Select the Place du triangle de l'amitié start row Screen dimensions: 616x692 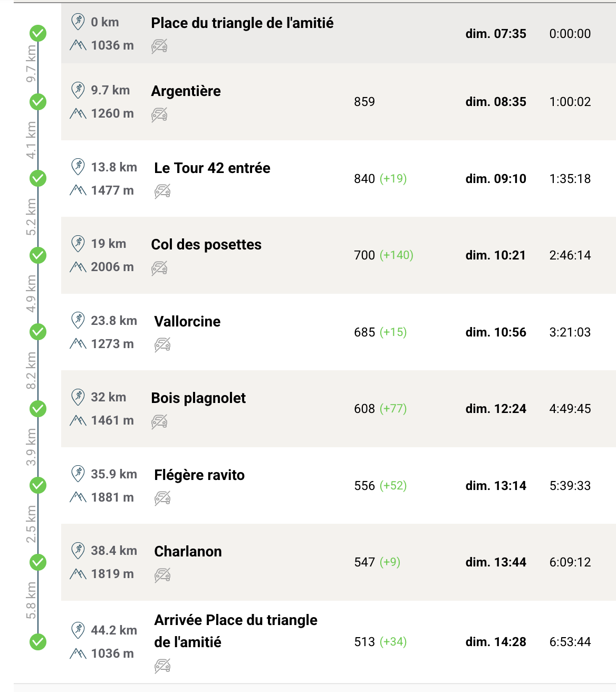pos(242,23)
